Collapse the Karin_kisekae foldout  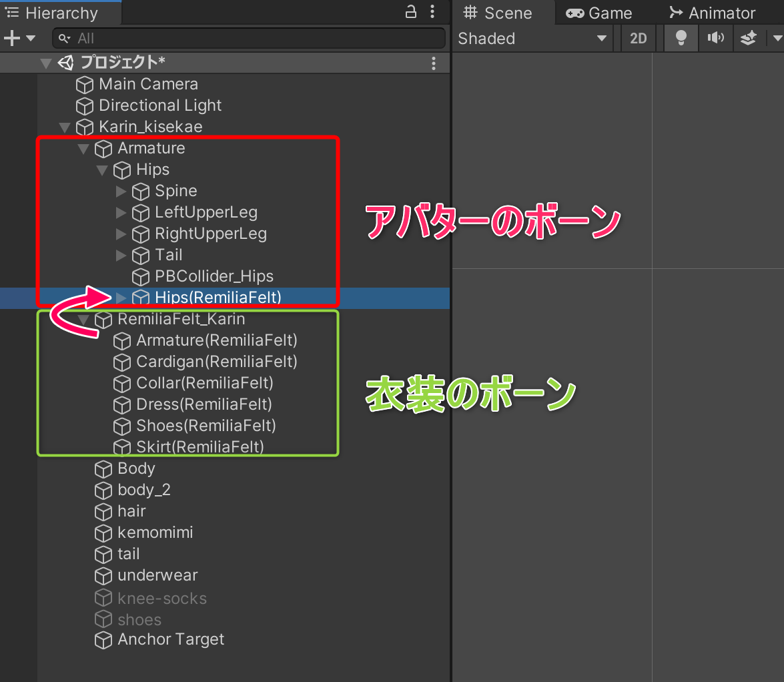point(65,127)
